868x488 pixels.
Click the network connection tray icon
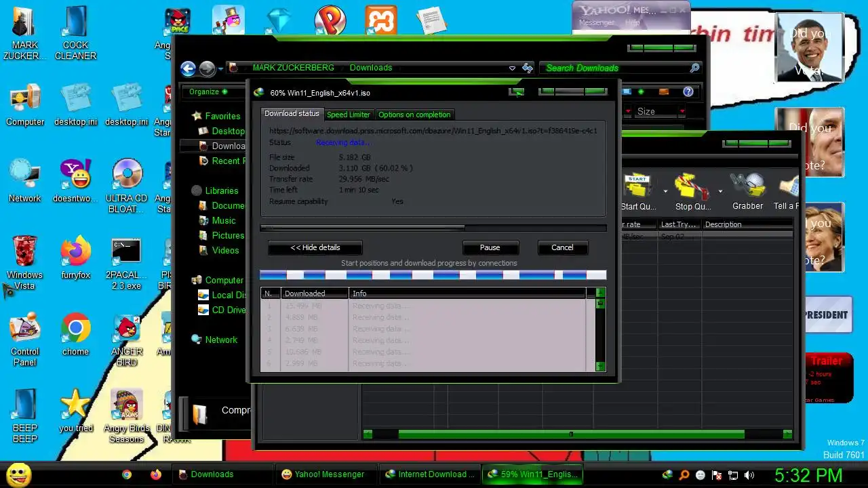[x=733, y=475]
